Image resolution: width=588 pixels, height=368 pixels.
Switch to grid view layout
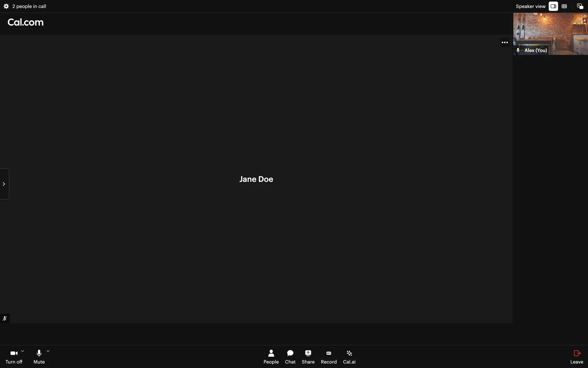click(x=564, y=6)
